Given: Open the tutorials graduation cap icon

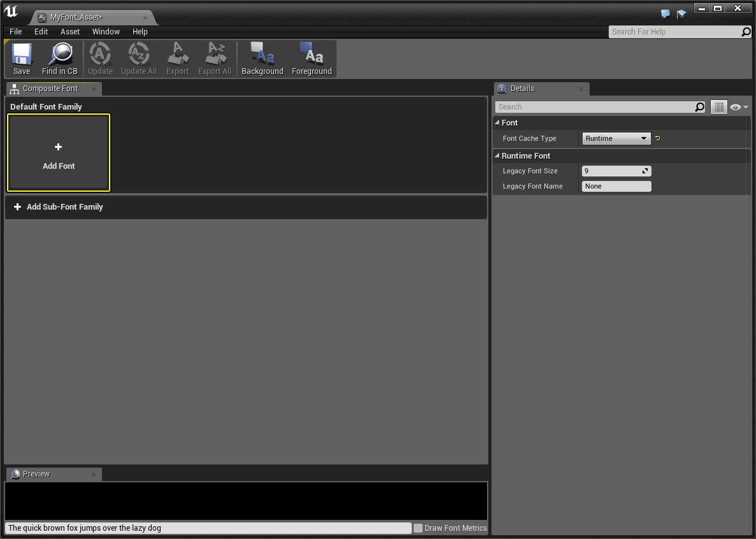Looking at the screenshot, I should pyautogui.click(x=681, y=14).
